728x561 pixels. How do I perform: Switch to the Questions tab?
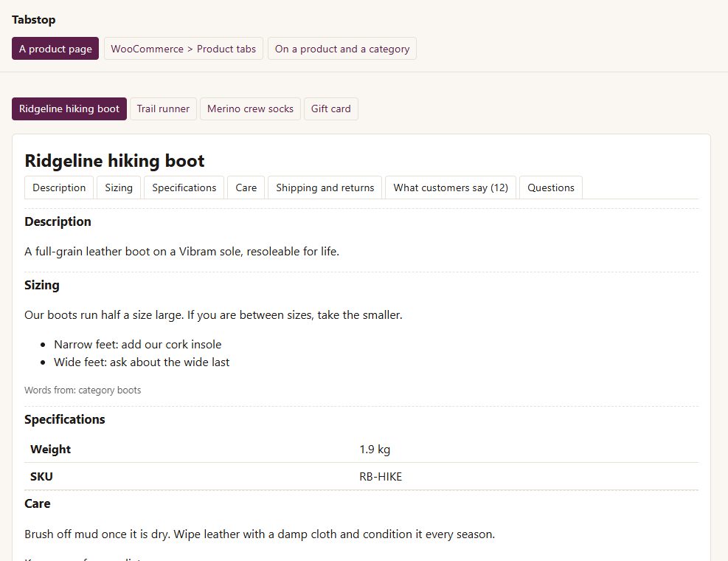(x=551, y=187)
